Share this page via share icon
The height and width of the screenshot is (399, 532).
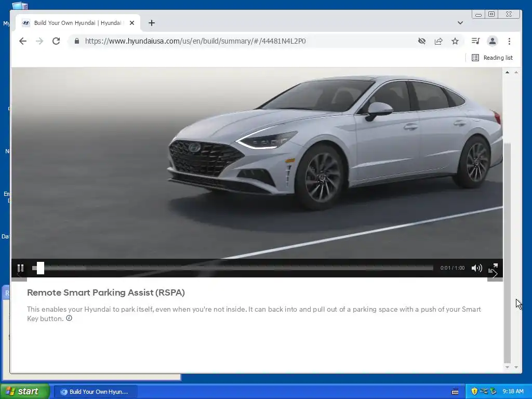tap(438, 41)
